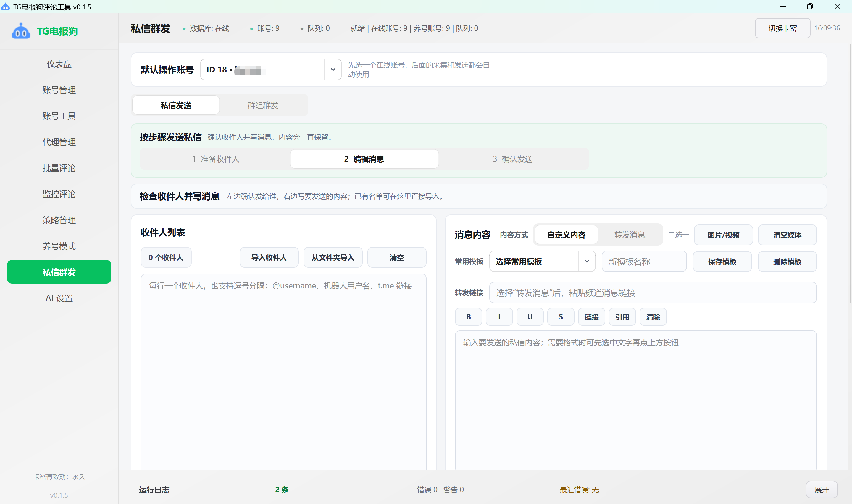
Task: Apply Strikethrough formatting with the S button
Action: tap(561, 317)
